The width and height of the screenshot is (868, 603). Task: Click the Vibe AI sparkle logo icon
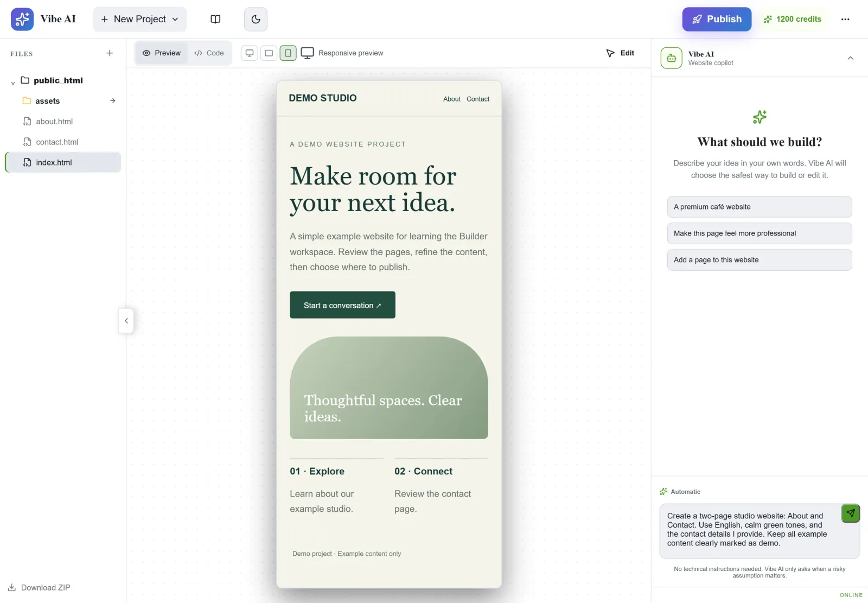(22, 19)
